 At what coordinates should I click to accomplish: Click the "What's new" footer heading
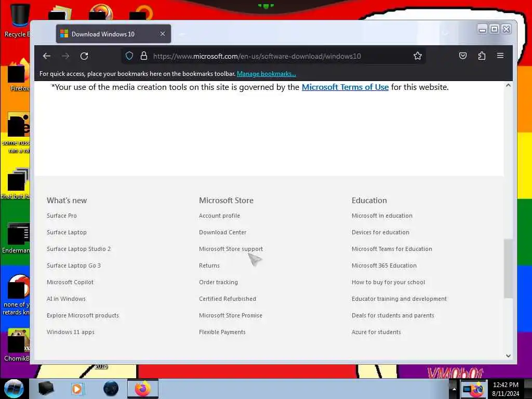[67, 201]
